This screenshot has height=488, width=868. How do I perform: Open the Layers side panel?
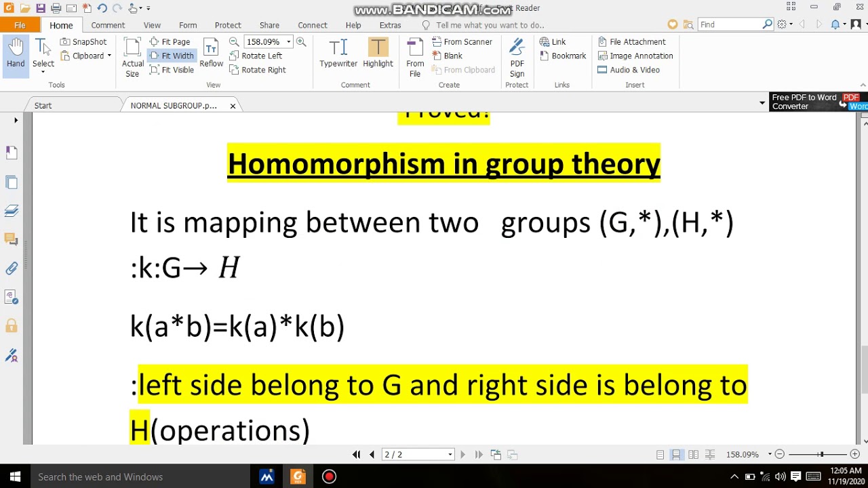pyautogui.click(x=12, y=211)
